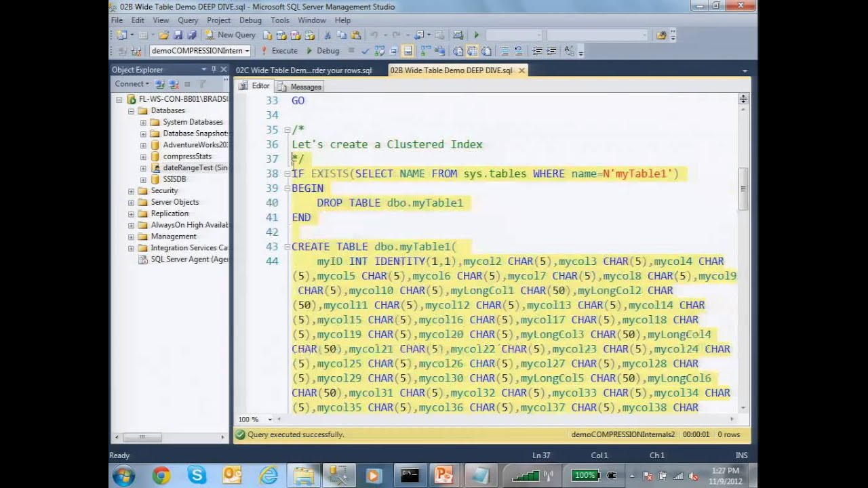The width and height of the screenshot is (868, 488).
Task: Expand the compressStats database node
Action: (x=143, y=157)
